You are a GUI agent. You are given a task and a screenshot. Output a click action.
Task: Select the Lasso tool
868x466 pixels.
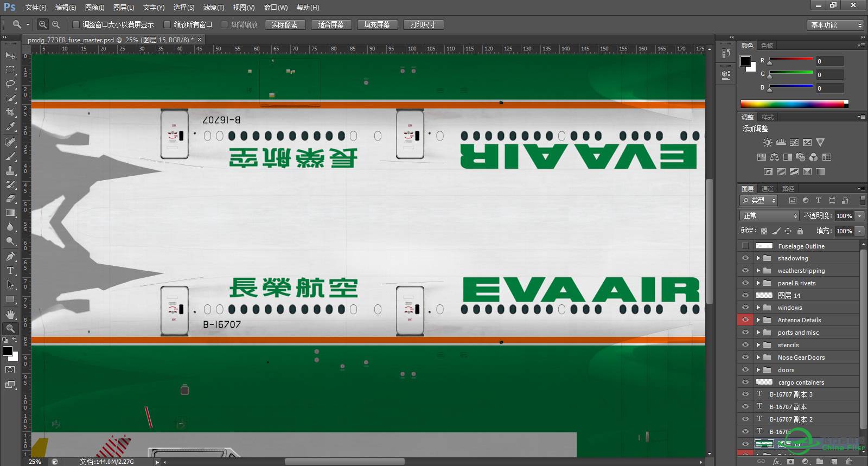(10, 84)
